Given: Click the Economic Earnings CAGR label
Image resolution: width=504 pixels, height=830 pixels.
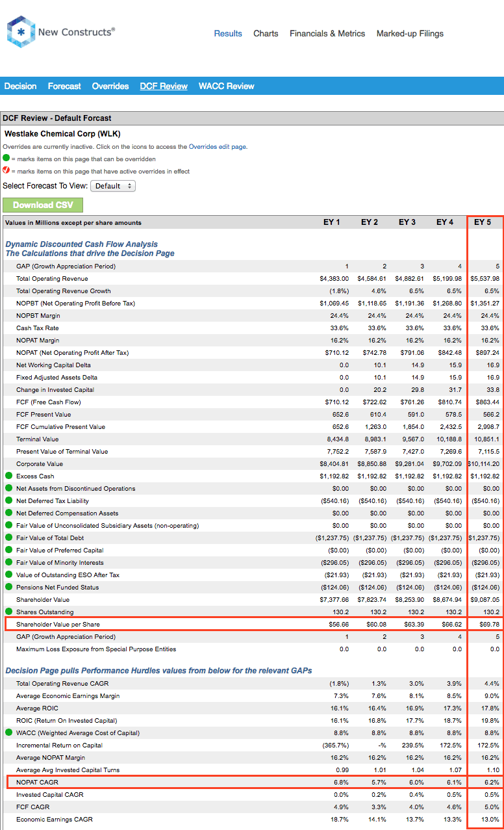Looking at the screenshot, I should (55, 820).
